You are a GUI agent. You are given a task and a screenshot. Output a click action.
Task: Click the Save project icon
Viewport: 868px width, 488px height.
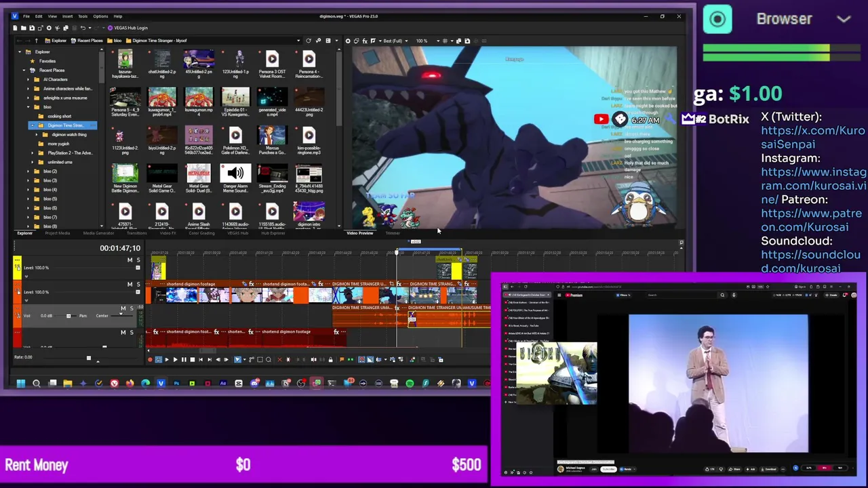click(x=32, y=28)
